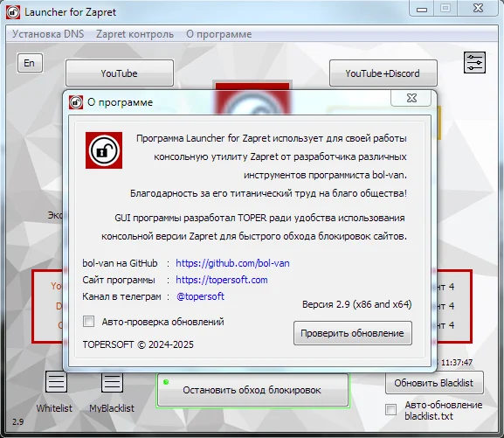Enable the Авто-проверка обновлений checkbox
Viewport: 504px width, 438px height.
[x=88, y=321]
